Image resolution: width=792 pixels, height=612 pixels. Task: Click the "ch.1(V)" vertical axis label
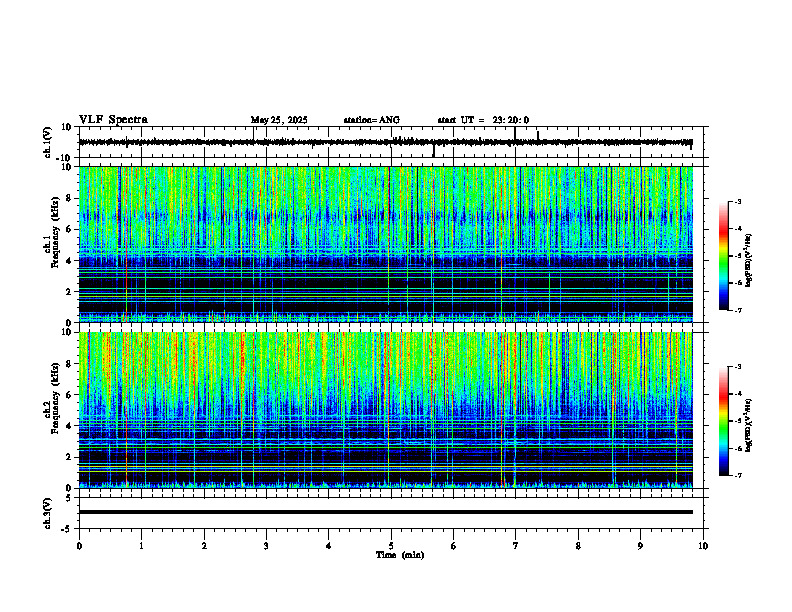click(x=48, y=142)
